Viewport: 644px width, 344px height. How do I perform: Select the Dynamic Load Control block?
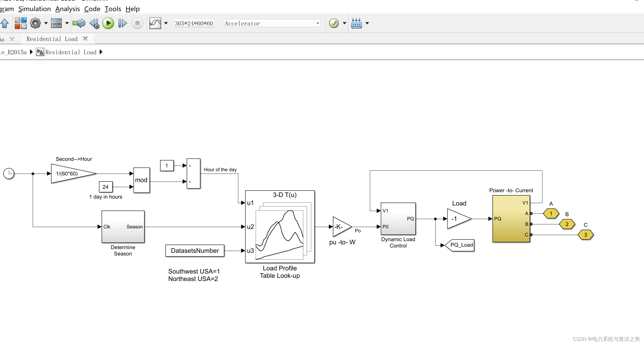(x=398, y=219)
